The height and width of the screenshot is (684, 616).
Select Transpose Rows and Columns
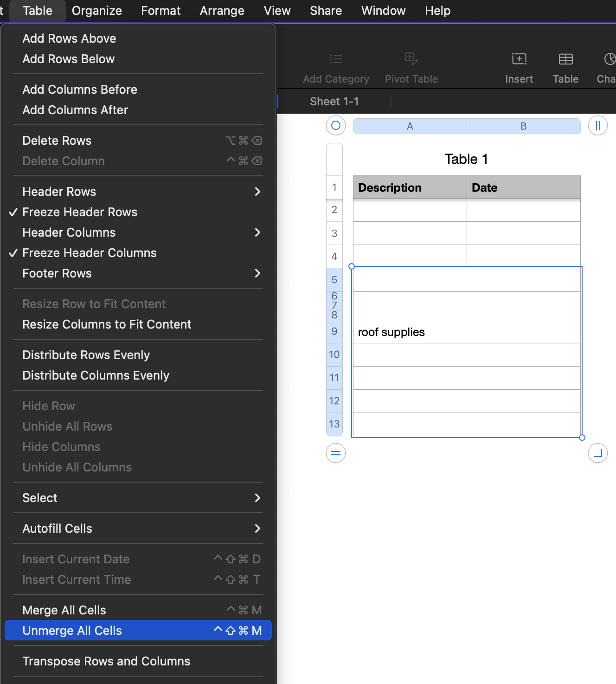(x=106, y=661)
